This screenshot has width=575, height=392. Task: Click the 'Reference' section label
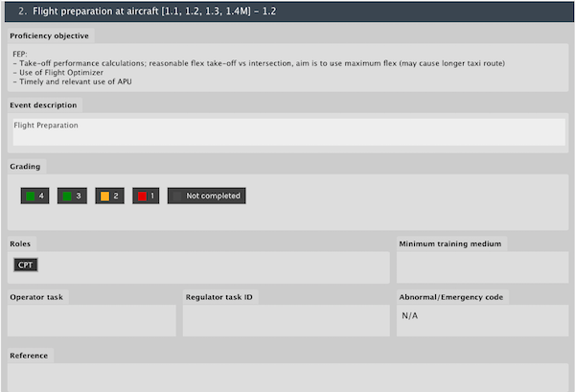point(29,356)
